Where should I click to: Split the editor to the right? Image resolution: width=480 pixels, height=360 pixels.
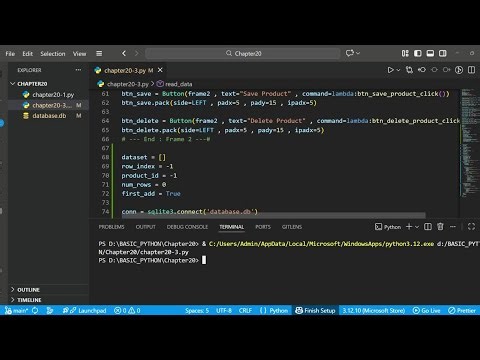[x=471, y=70]
